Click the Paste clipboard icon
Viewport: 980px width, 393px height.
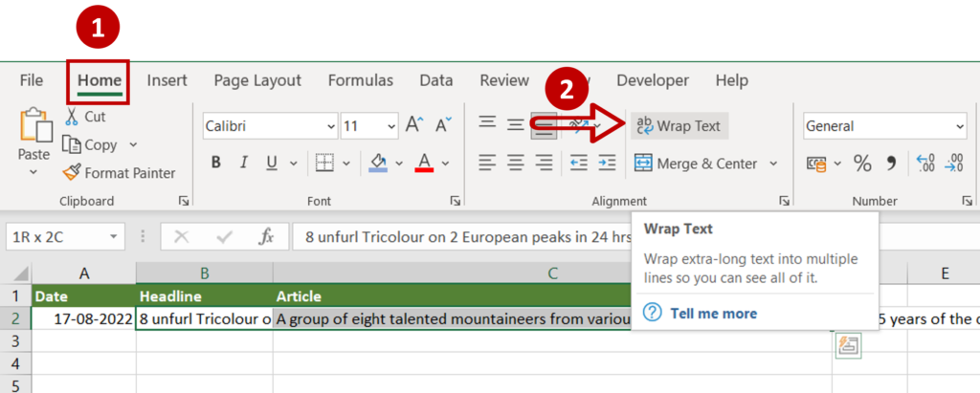[35, 124]
